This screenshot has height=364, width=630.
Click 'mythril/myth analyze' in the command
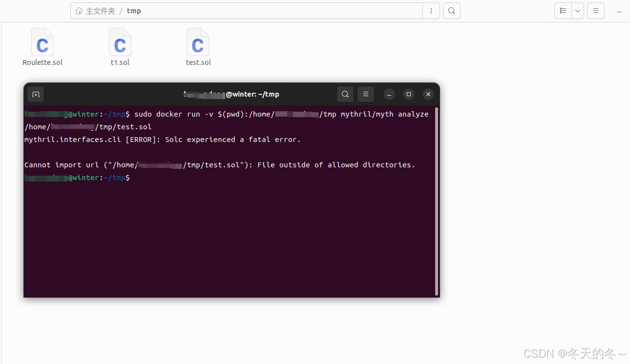tap(385, 114)
